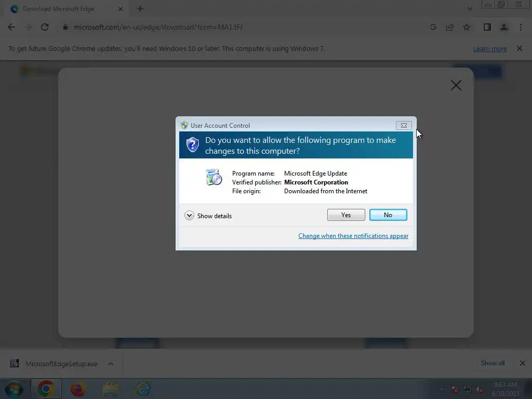This screenshot has height=399, width=532.
Task: Share this page from address bar
Action: (450, 27)
